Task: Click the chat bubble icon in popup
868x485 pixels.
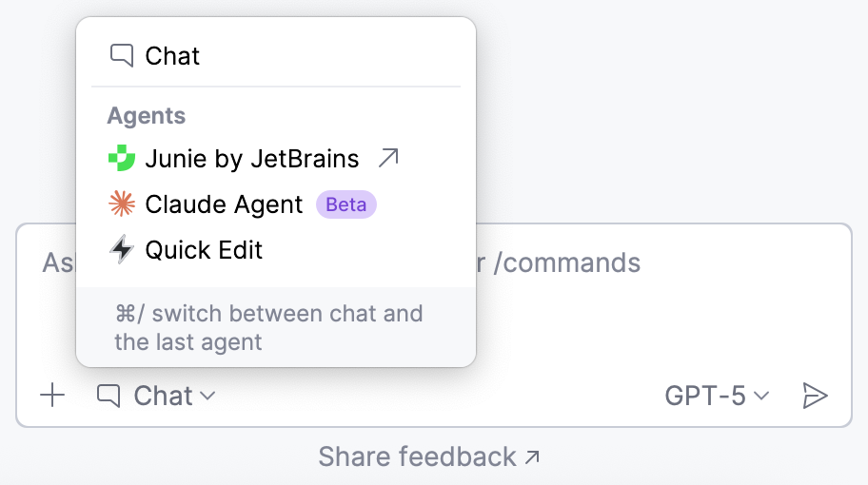Action: click(122, 55)
